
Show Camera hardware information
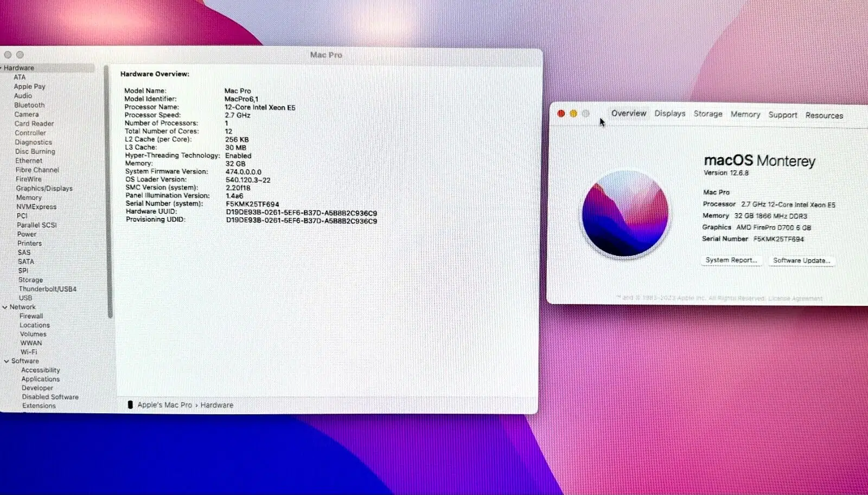(27, 114)
